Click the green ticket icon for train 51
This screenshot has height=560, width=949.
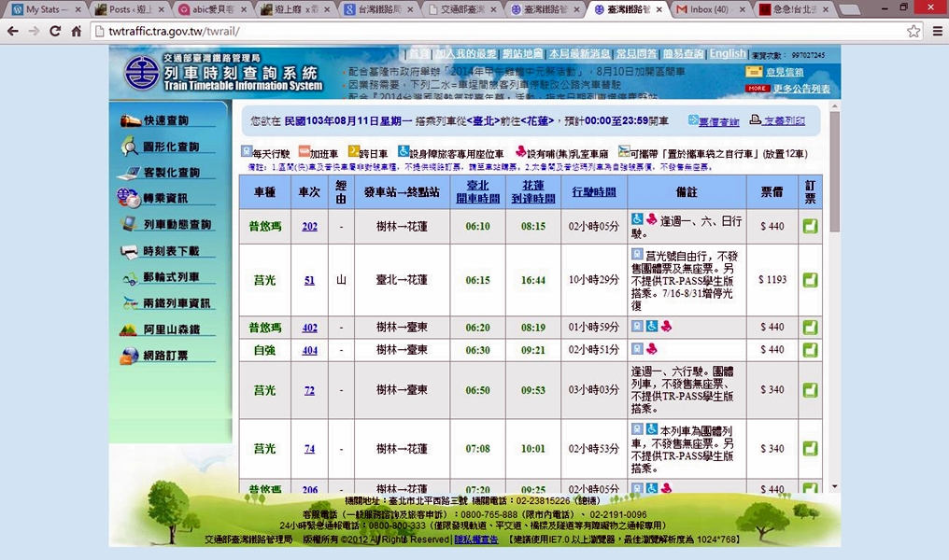tap(810, 280)
